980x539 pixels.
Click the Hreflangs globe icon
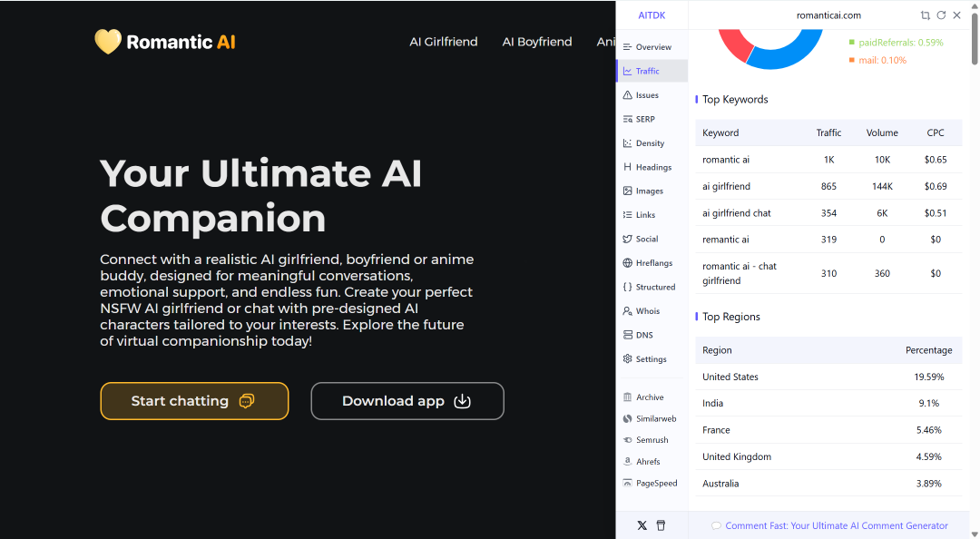click(628, 262)
